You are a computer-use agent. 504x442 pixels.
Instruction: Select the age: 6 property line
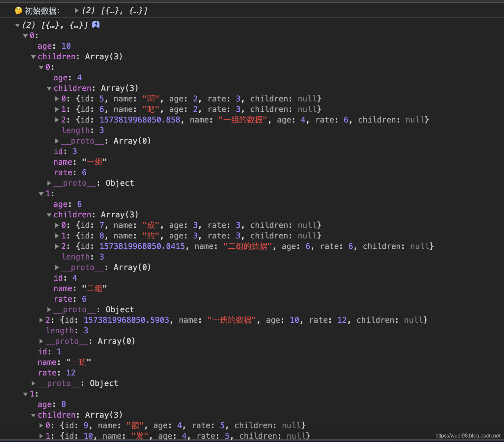(x=68, y=204)
